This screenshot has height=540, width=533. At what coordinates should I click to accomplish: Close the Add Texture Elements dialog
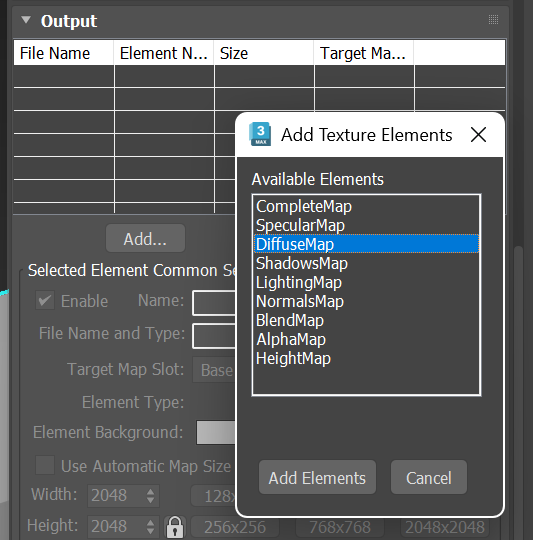(478, 134)
